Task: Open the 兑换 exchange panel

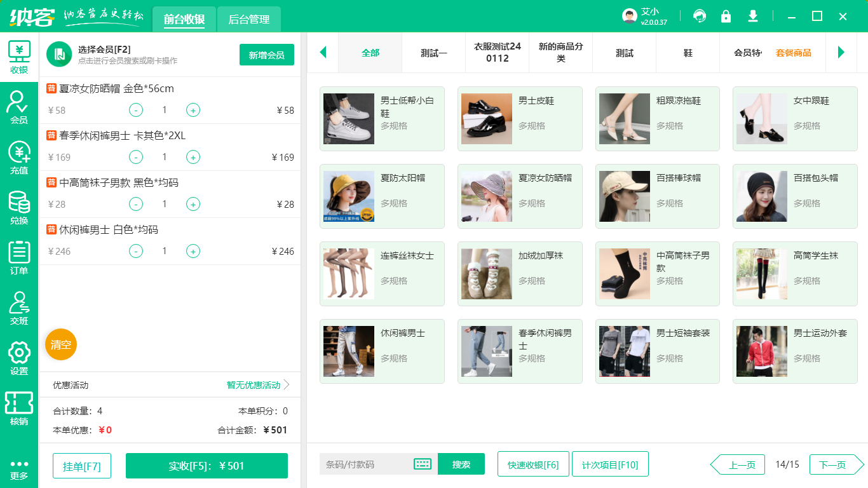Action: (x=19, y=203)
